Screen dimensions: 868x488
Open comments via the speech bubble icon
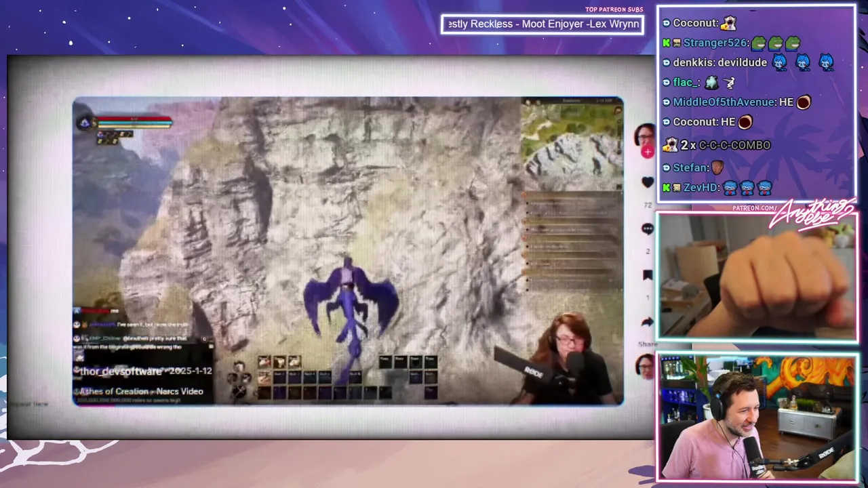[648, 229]
